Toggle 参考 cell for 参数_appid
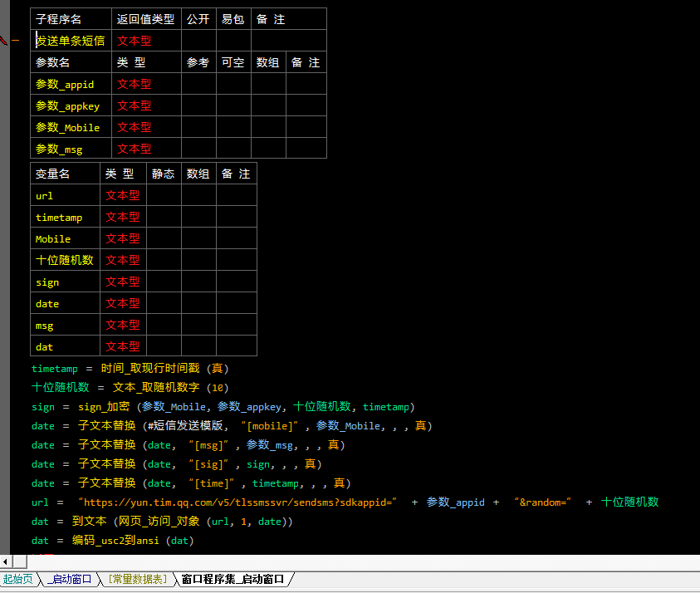This screenshot has height=593, width=700. 198,85
